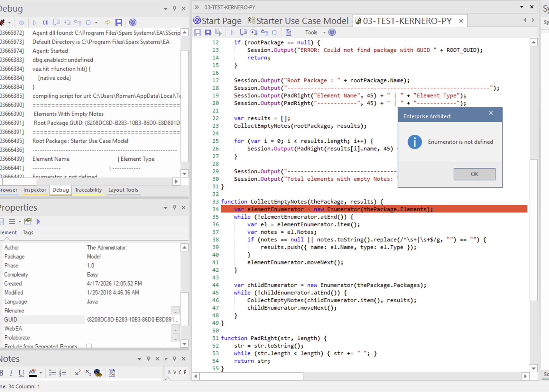The height and width of the screenshot is (392, 549).
Task: Click the hyperlink globe icon in Notes toolbar
Action: tap(98, 373)
